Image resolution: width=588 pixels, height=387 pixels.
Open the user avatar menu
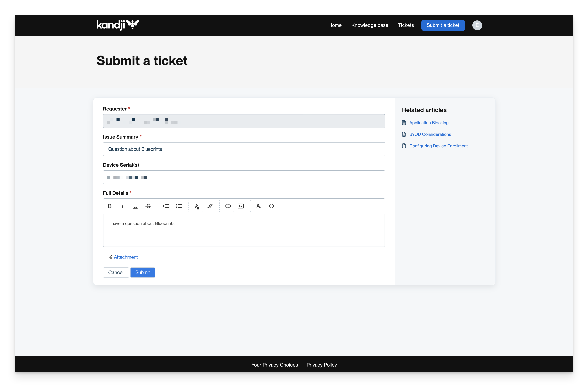477,25
